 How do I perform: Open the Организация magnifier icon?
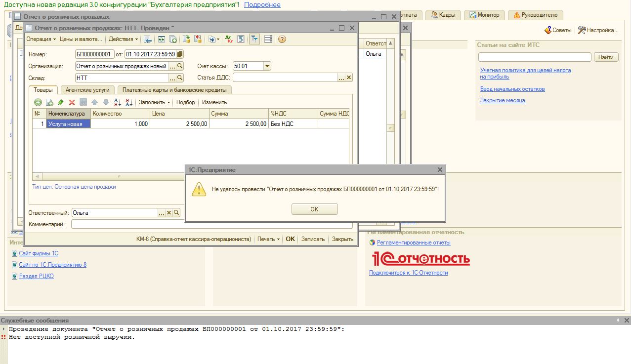[x=180, y=66]
